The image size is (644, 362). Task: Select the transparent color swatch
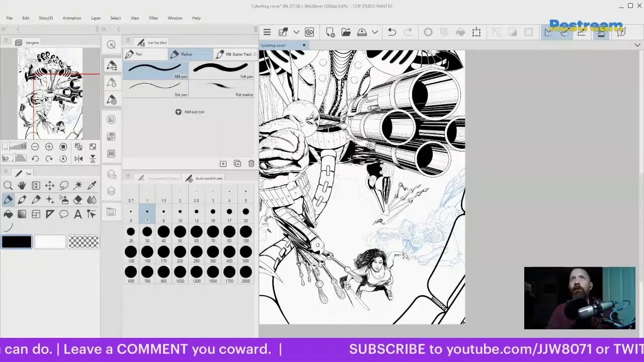[84, 242]
